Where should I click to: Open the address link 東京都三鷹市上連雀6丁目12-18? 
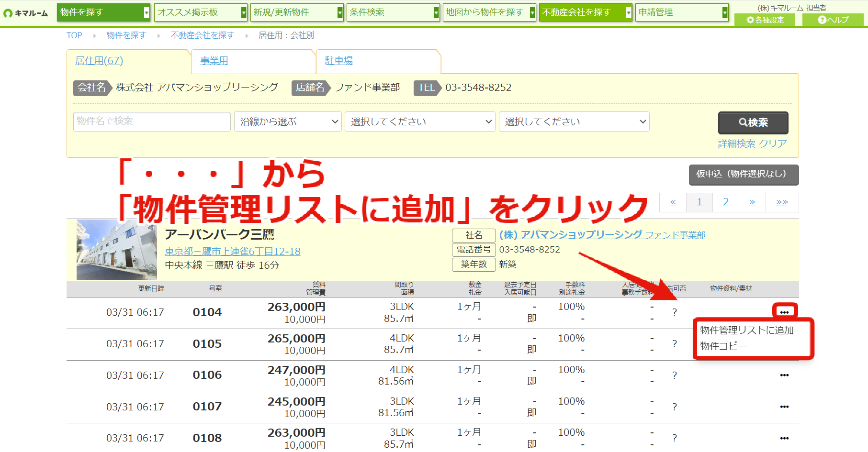pos(233,251)
